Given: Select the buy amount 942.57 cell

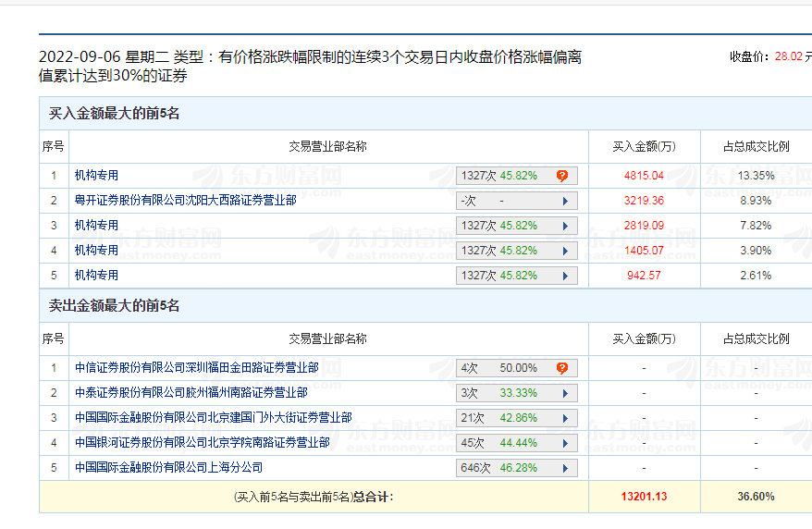Looking at the screenshot, I should 644,276.
